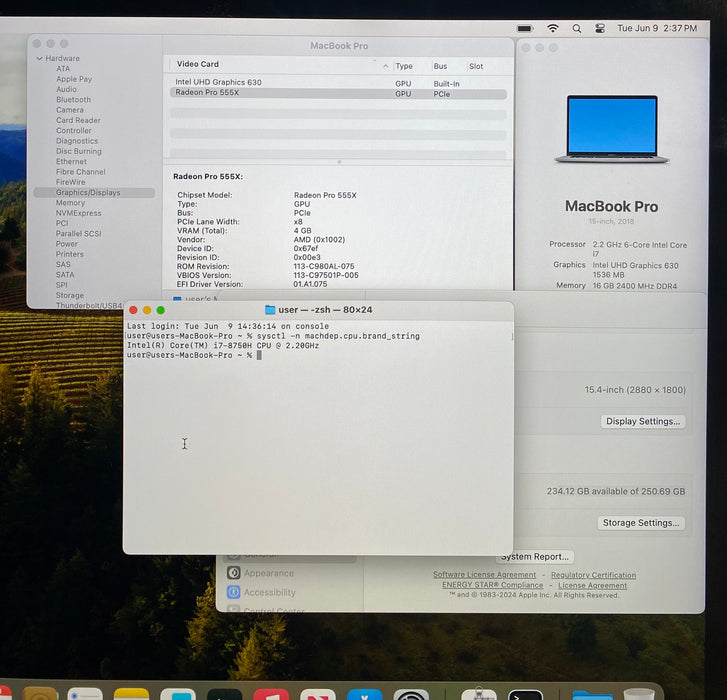Click the Display Settings... button

pyautogui.click(x=643, y=421)
